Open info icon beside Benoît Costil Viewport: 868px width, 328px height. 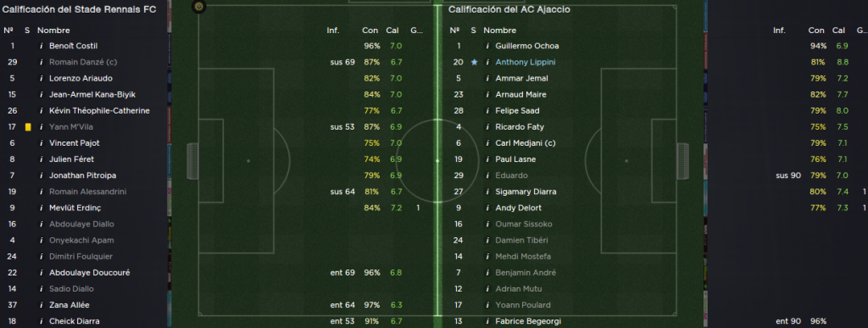(41, 46)
